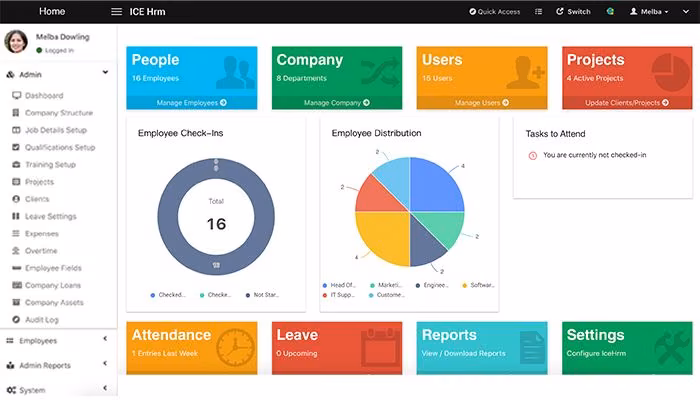Click the list icon next to Quick Access
700x400 pixels.
point(538,12)
